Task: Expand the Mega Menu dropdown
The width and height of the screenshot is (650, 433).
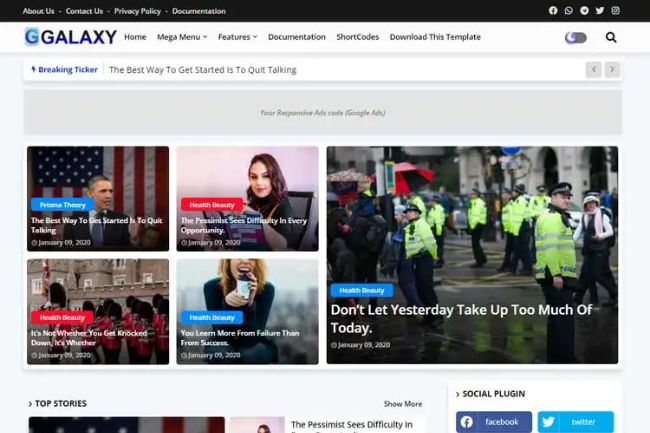Action: pyautogui.click(x=182, y=37)
